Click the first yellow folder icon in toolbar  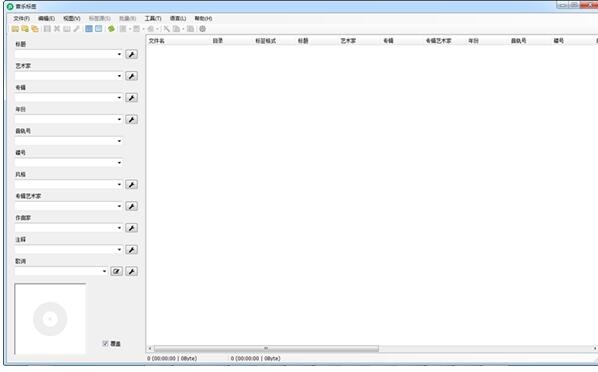[15, 29]
